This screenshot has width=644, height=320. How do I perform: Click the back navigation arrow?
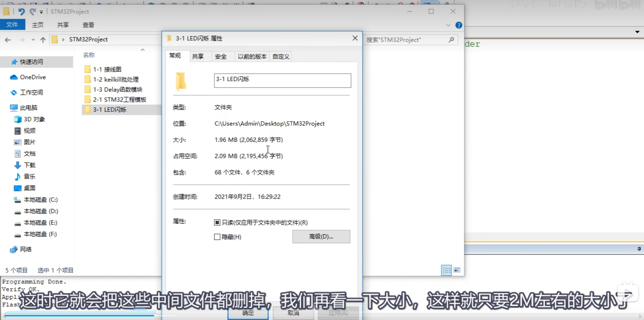pyautogui.click(x=8, y=40)
